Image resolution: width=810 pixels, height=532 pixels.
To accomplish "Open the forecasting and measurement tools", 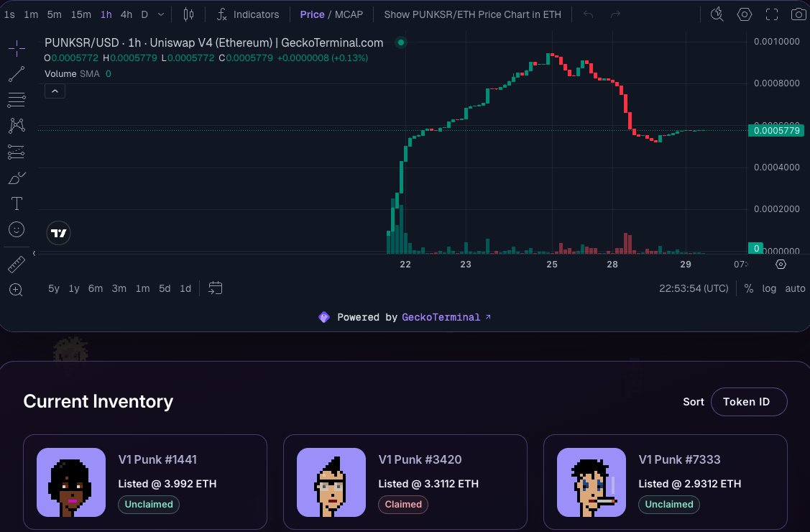I will [17, 152].
